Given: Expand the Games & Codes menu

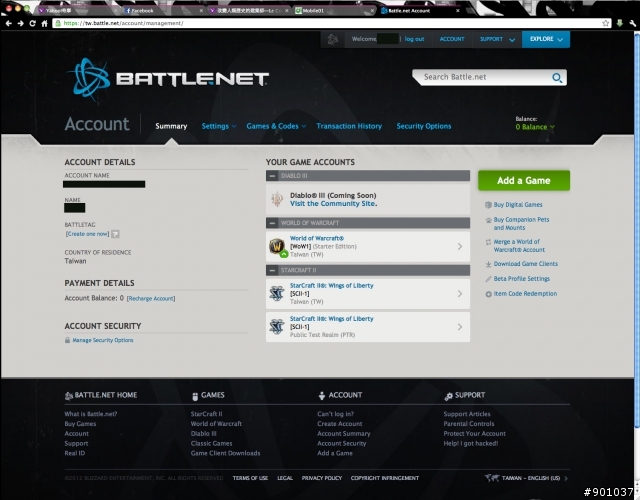Looking at the screenshot, I should coord(276,126).
